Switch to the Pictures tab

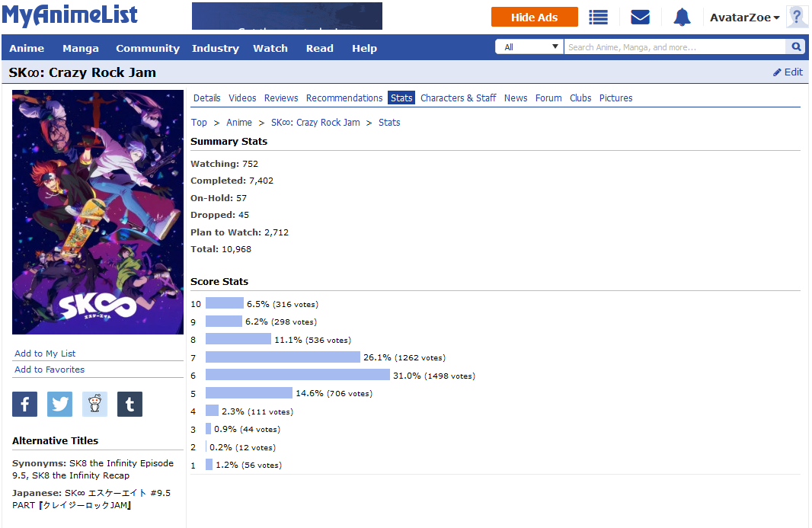(615, 98)
